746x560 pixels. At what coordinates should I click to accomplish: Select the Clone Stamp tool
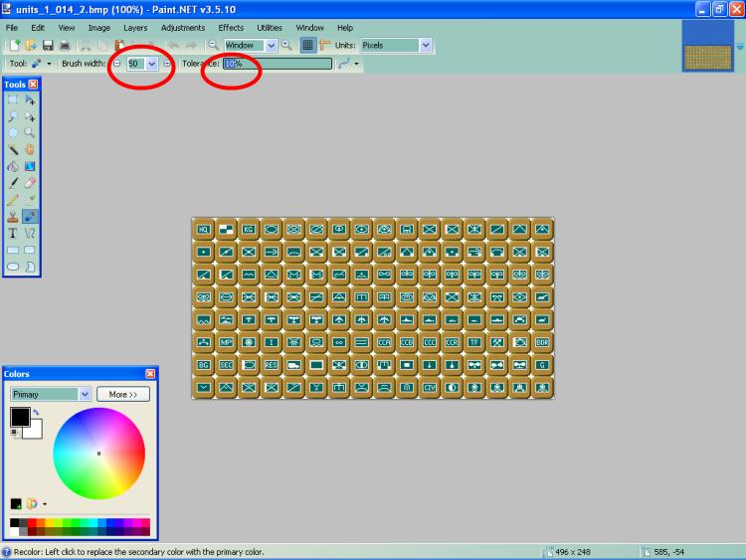click(x=13, y=217)
